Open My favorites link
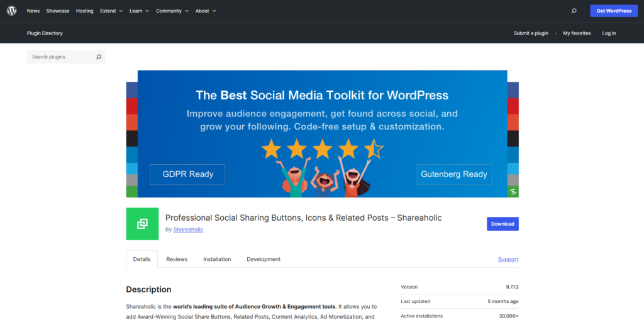Viewport: 644px width, 322px height. tap(577, 33)
